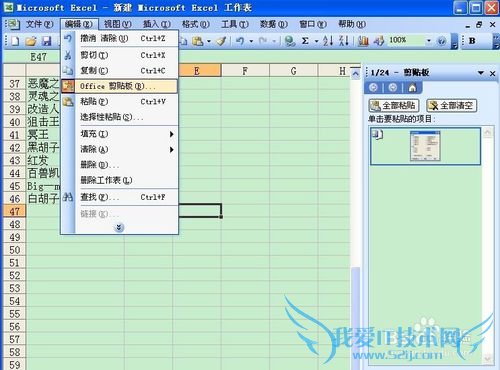Screen dimensions: 500x370
Task: Click the Office clipboard menu icon
Action: point(68,86)
